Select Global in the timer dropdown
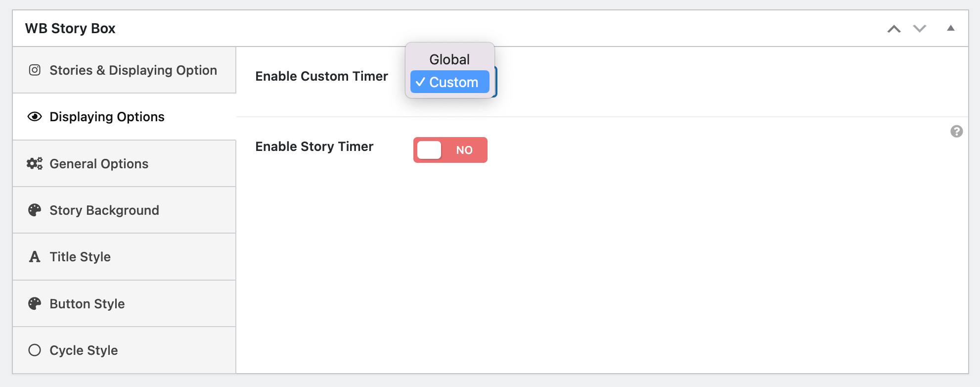 pyautogui.click(x=449, y=59)
